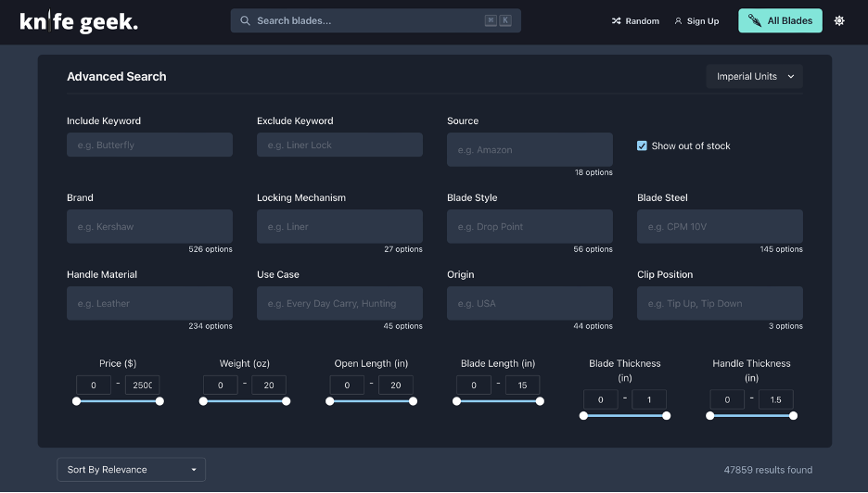Click the 526 options label
Viewport: 868px width, 493px height.
click(x=211, y=249)
